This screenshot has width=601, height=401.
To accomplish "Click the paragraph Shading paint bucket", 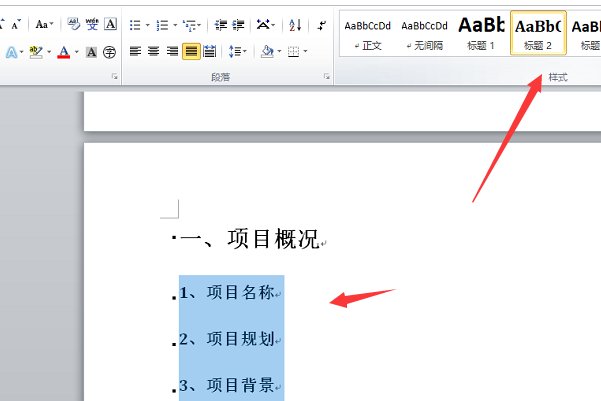I will coord(267,51).
